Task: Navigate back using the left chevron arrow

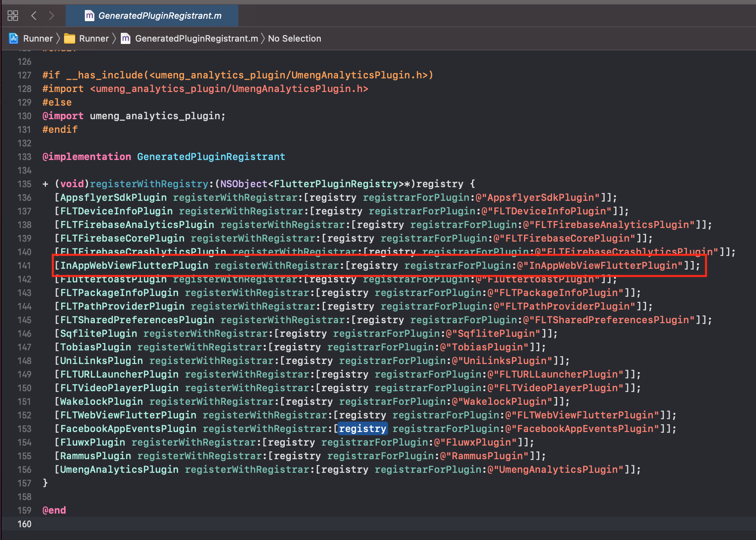Action: 34,15
